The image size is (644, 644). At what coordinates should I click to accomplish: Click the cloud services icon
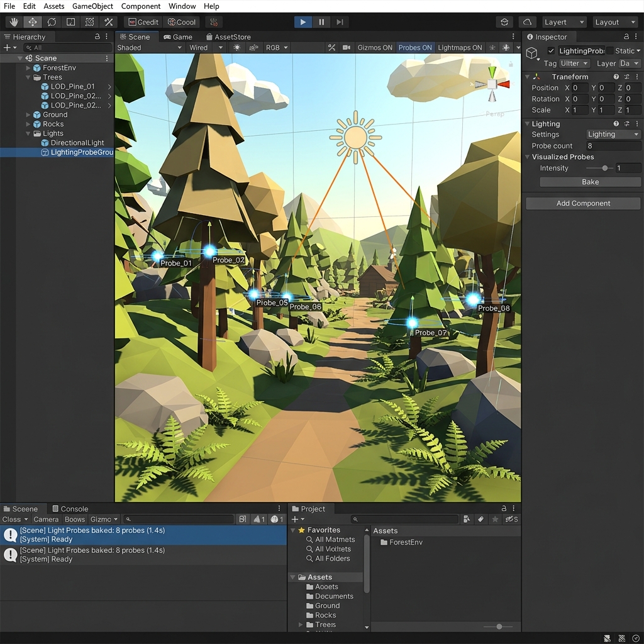pos(528,22)
